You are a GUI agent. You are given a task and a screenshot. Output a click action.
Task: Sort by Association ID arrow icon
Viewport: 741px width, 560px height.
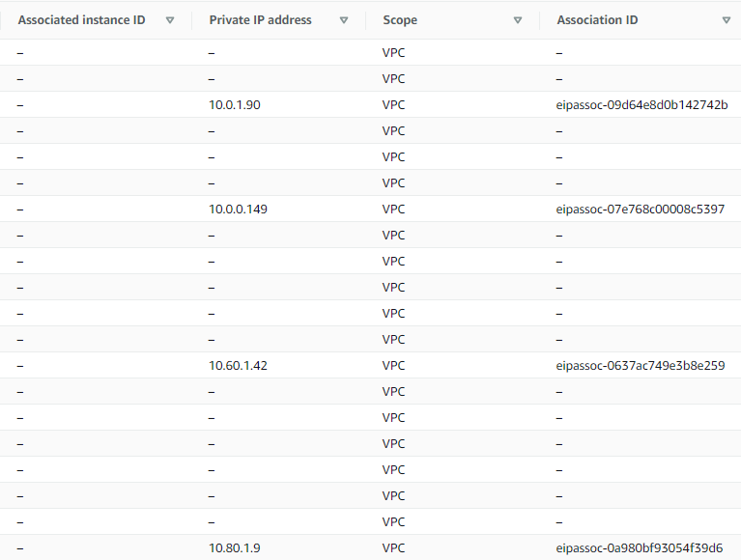(727, 20)
